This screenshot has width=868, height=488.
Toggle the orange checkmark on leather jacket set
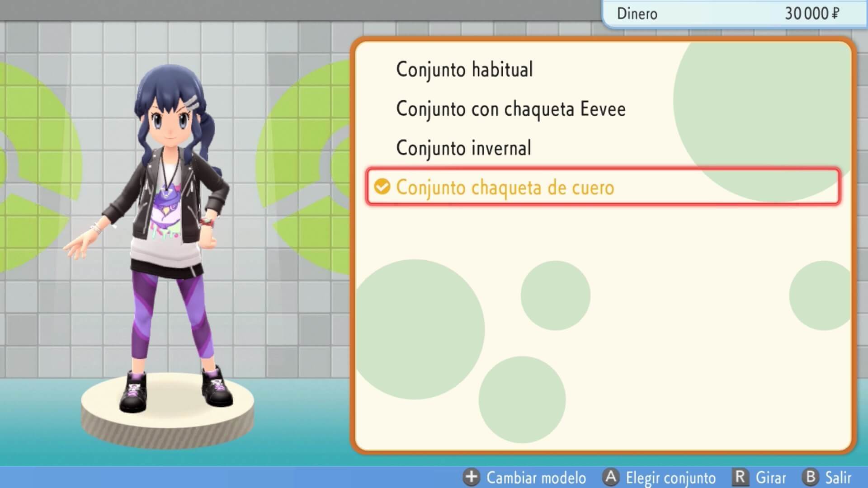coord(382,187)
